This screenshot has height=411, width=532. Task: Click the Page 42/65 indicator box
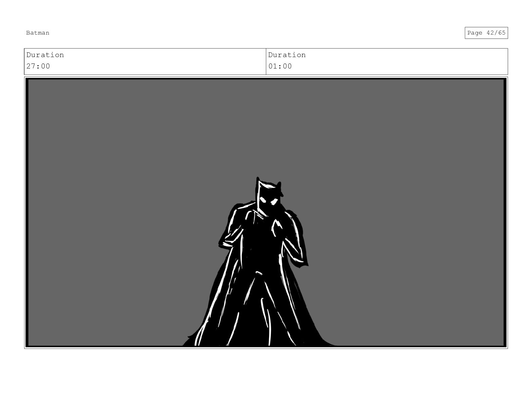point(486,33)
